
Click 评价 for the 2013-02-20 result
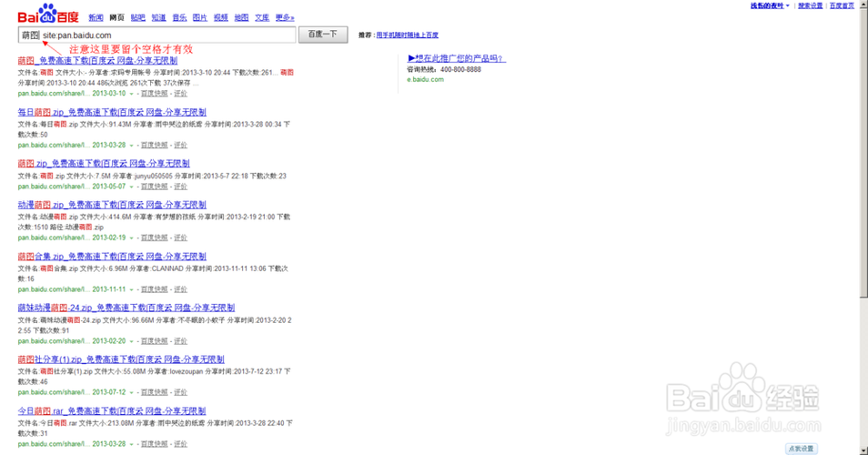[x=180, y=341]
